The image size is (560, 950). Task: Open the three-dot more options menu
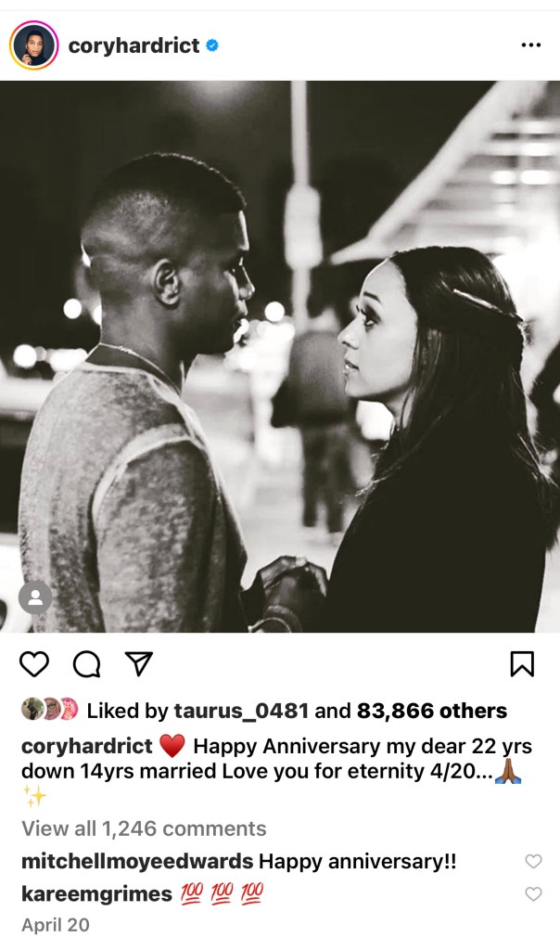(531, 45)
